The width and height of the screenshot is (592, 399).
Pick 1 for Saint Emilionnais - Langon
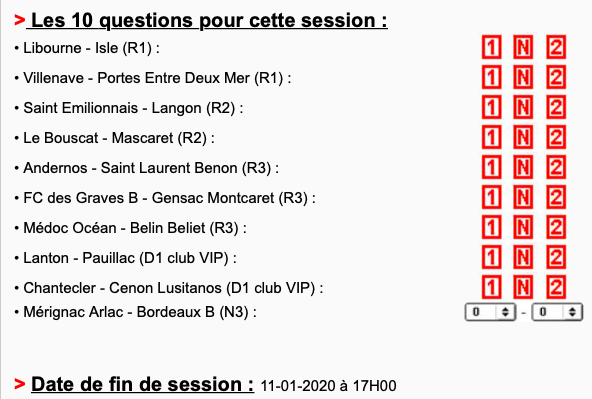click(491, 107)
